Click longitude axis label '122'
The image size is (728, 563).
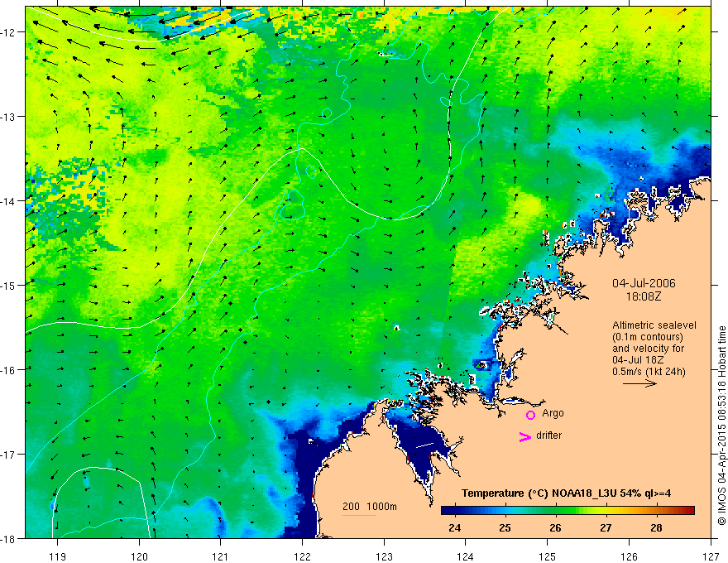click(302, 557)
